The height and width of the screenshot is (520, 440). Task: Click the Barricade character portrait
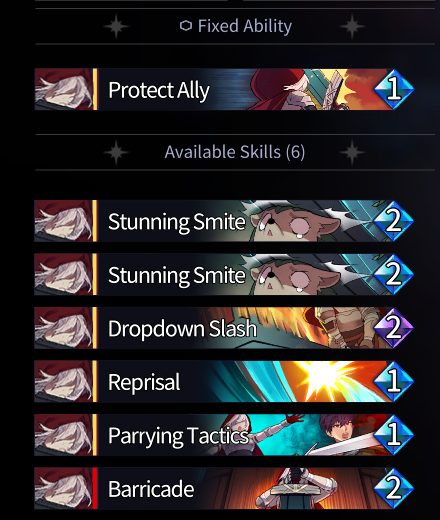click(x=63, y=488)
